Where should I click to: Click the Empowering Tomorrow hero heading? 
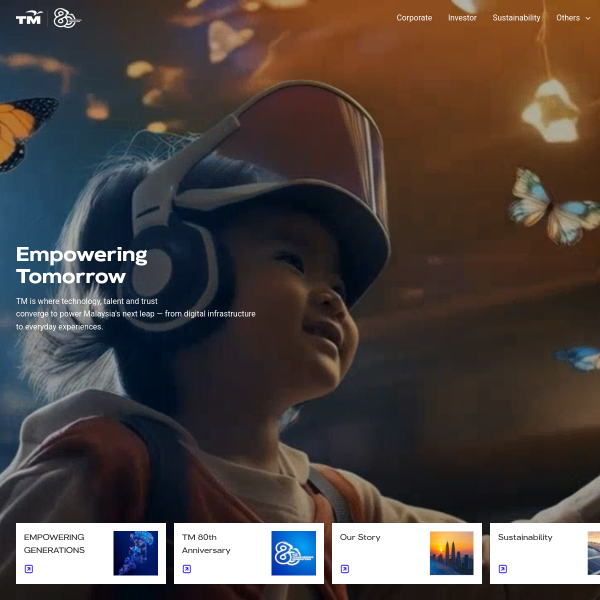[x=82, y=265]
